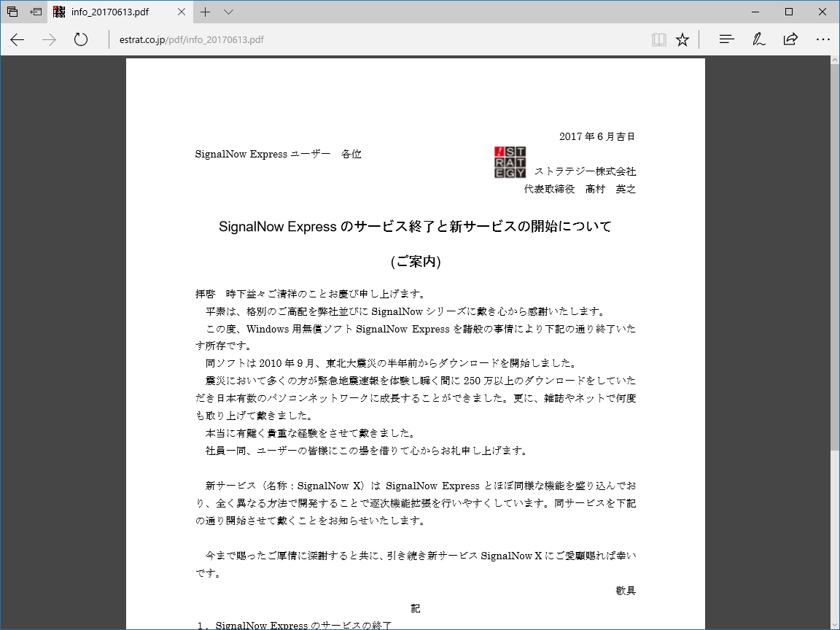The height and width of the screenshot is (630, 840).
Task: Click the scrollbar up arrow
Action: (x=834, y=61)
